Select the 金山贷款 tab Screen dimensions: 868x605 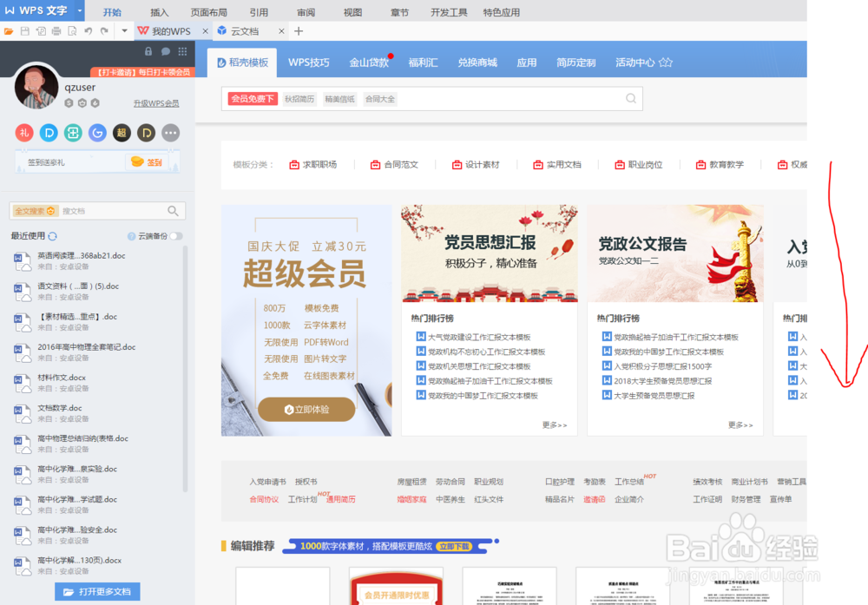[x=369, y=62]
